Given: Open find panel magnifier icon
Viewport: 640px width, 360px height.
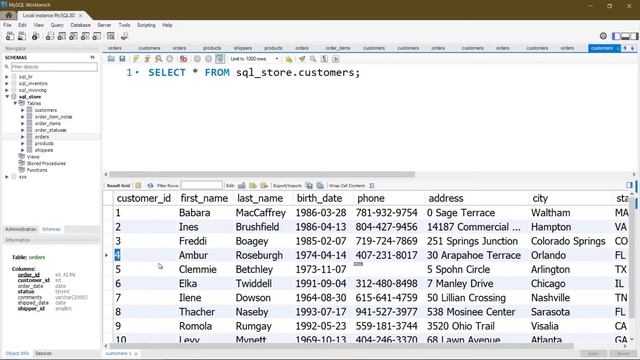Looking at the screenshot, I should (x=313, y=59).
